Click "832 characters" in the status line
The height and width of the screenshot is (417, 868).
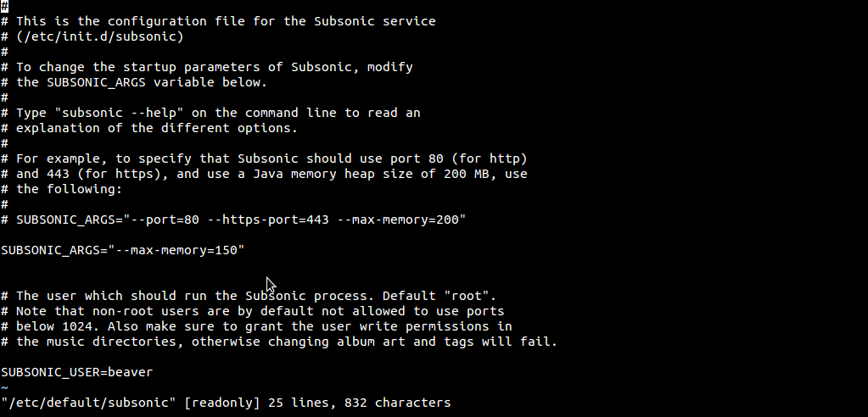[x=397, y=403]
